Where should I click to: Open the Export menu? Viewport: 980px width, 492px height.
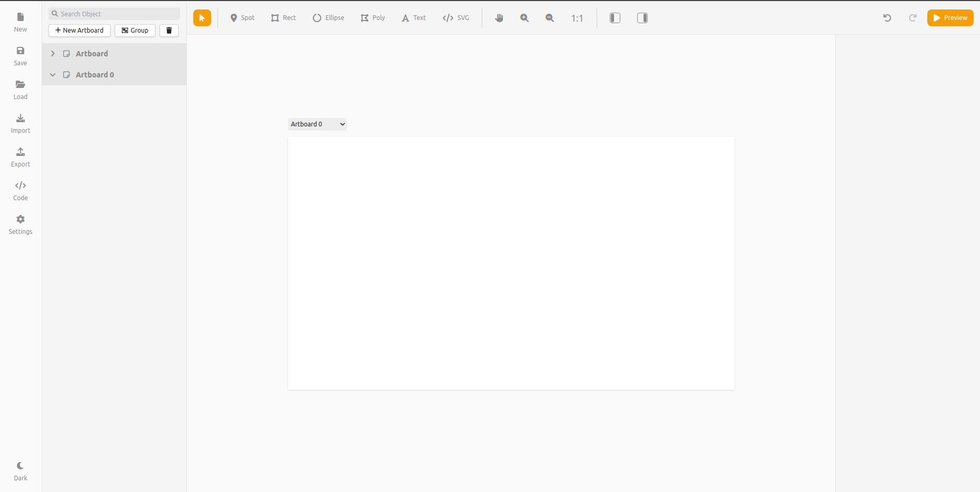21,158
